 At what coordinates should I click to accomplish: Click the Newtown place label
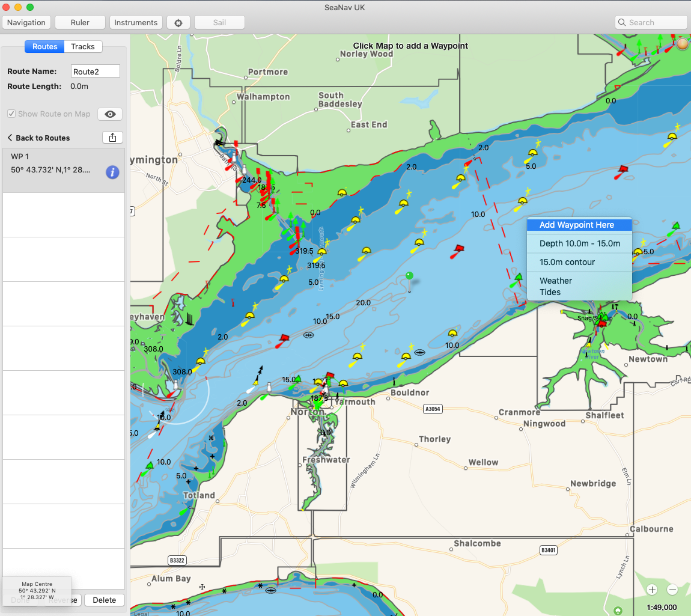[x=648, y=359]
